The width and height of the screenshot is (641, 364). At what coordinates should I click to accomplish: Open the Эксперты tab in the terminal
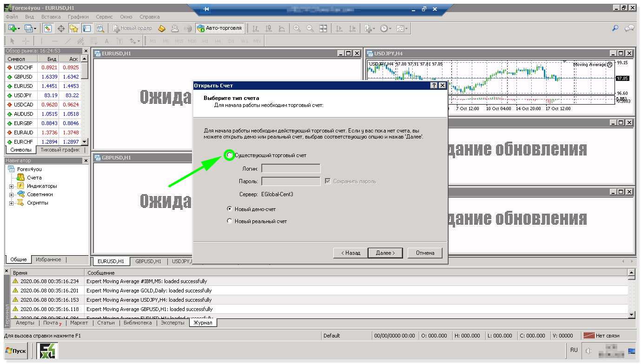tap(172, 323)
